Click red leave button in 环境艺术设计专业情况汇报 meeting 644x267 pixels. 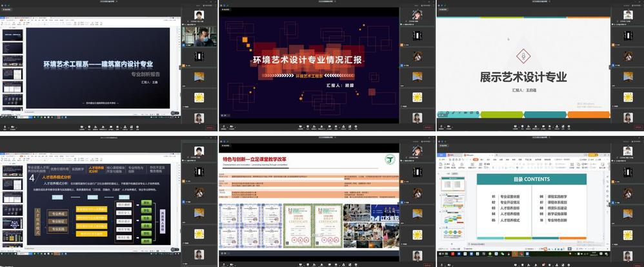click(x=428, y=127)
